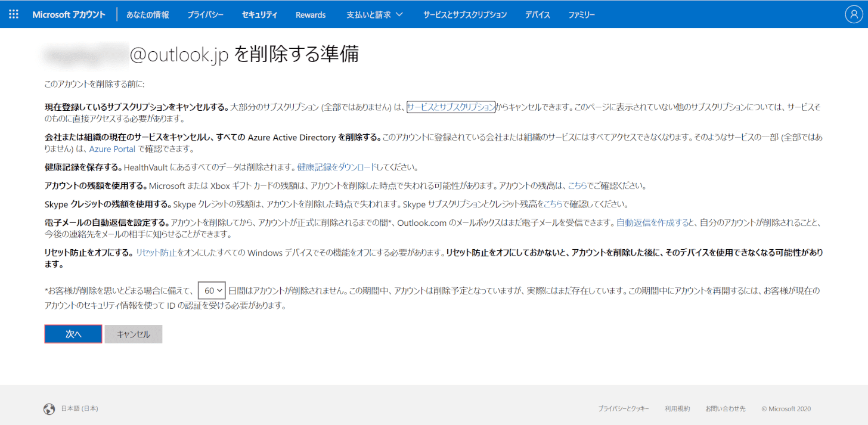The width and height of the screenshot is (868, 425).
Task: Click the 健康記録をダウンロード link
Action: coord(337,167)
